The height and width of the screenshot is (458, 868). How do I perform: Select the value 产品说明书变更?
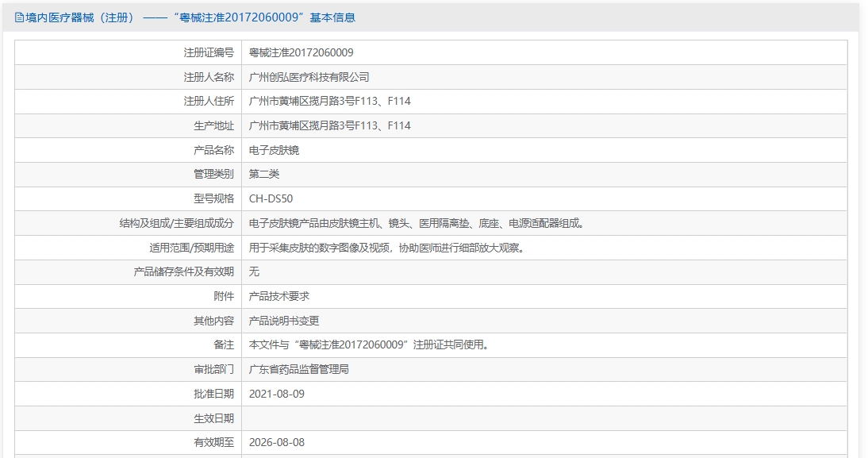[284, 321]
